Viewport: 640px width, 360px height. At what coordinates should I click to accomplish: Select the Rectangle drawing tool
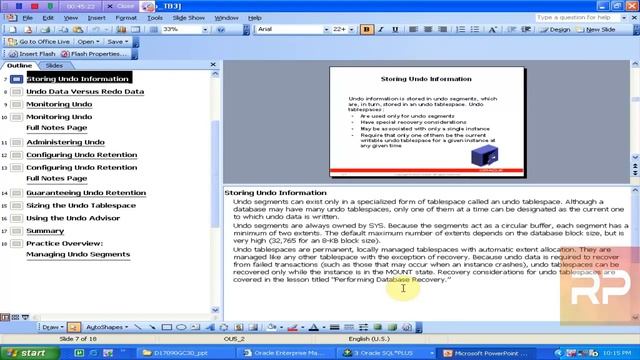coord(167,327)
